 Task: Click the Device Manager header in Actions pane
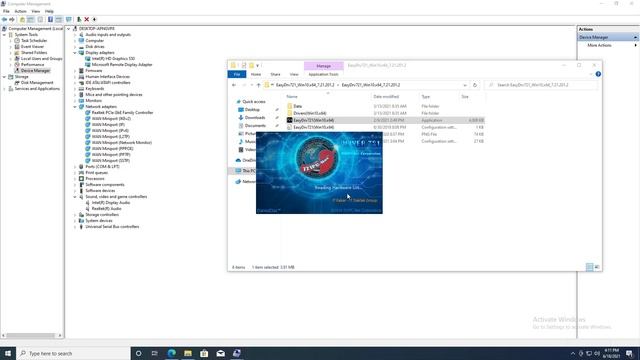608,37
